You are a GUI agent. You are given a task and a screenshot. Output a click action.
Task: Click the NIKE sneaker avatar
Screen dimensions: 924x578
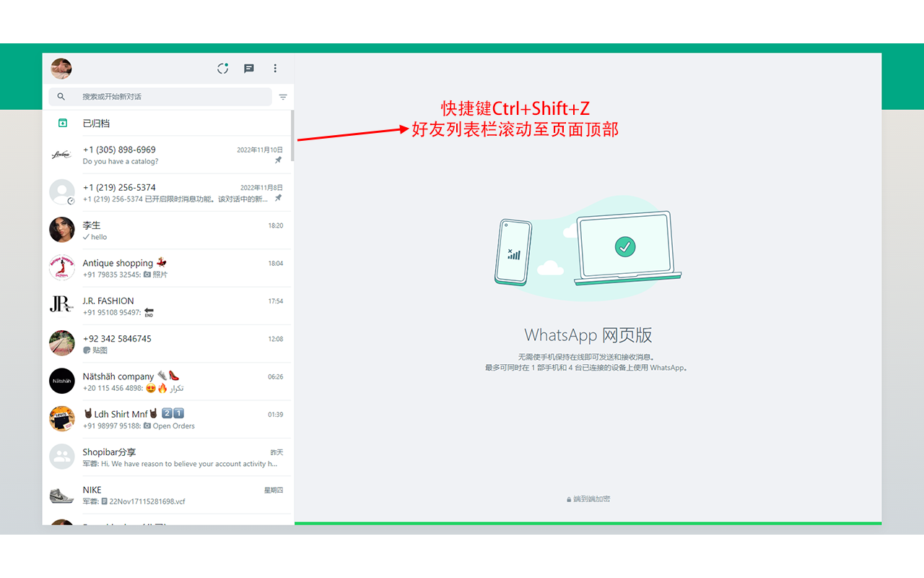[x=62, y=495]
